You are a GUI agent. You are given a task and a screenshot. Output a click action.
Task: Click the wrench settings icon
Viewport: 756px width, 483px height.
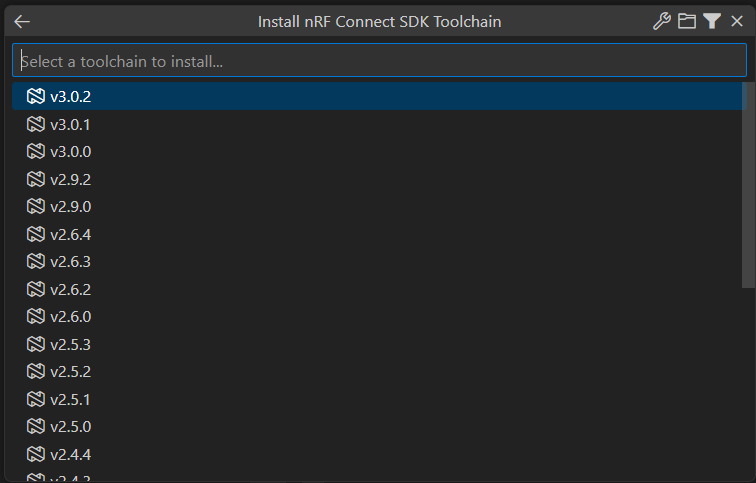tap(661, 21)
